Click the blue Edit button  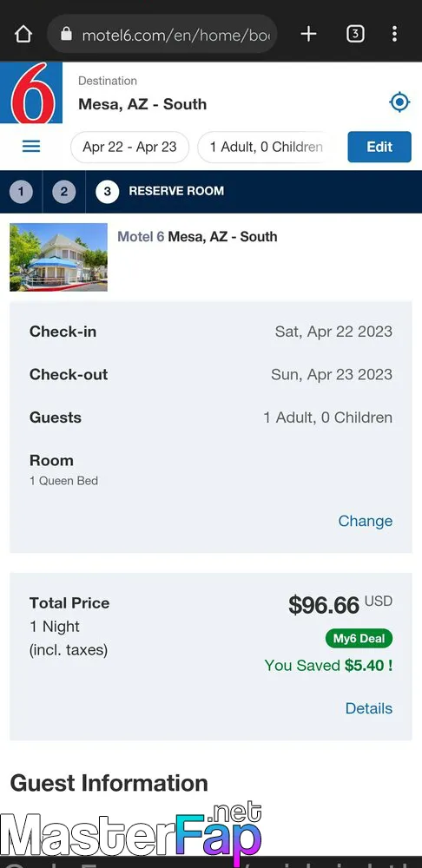point(379,147)
